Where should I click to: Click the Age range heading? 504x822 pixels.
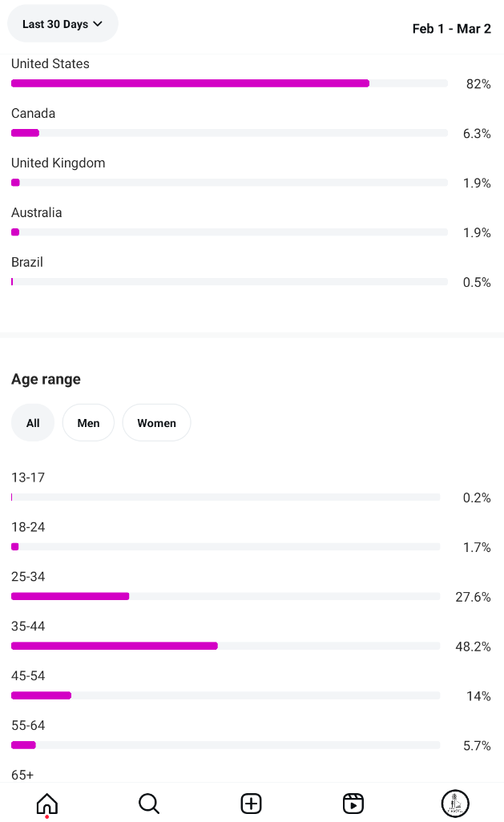46,379
